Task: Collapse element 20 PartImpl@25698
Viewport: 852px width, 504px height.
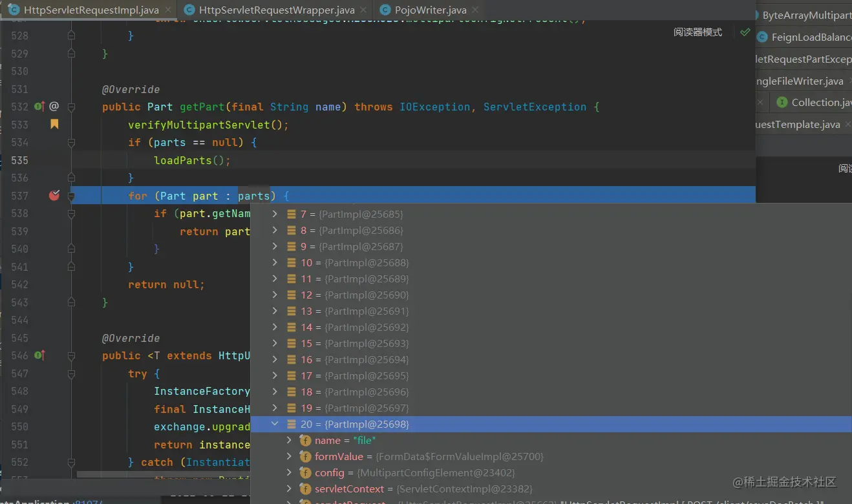Action: [x=275, y=424]
